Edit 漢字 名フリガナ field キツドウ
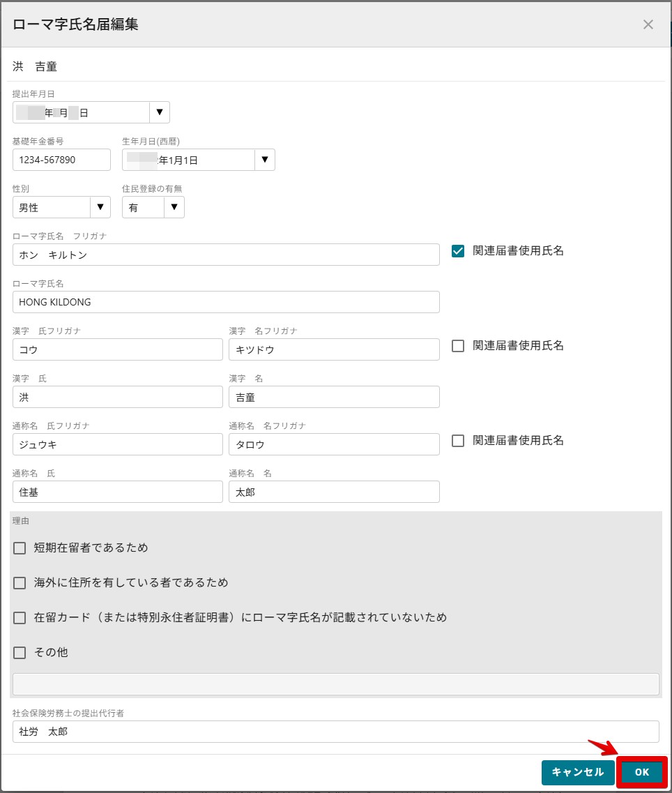This screenshot has width=672, height=793. pyautogui.click(x=334, y=349)
